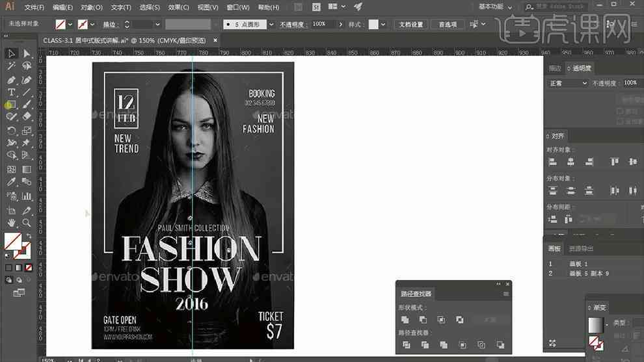Click Outline button in Pathfinder panel

point(481,344)
